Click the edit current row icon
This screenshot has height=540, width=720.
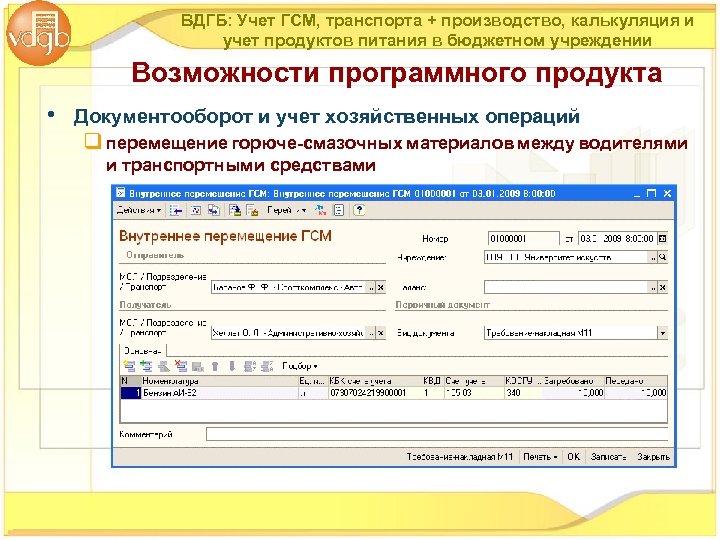click(163, 366)
